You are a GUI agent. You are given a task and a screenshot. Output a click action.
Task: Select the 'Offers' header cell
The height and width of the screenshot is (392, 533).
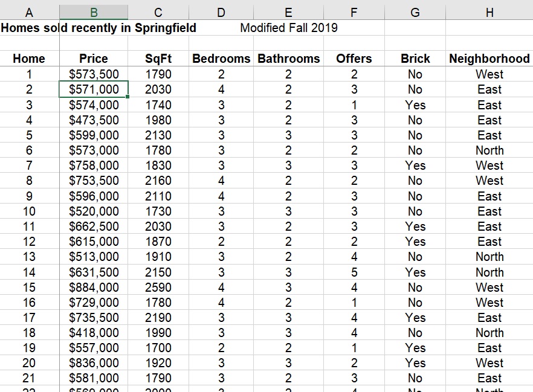tap(354, 59)
